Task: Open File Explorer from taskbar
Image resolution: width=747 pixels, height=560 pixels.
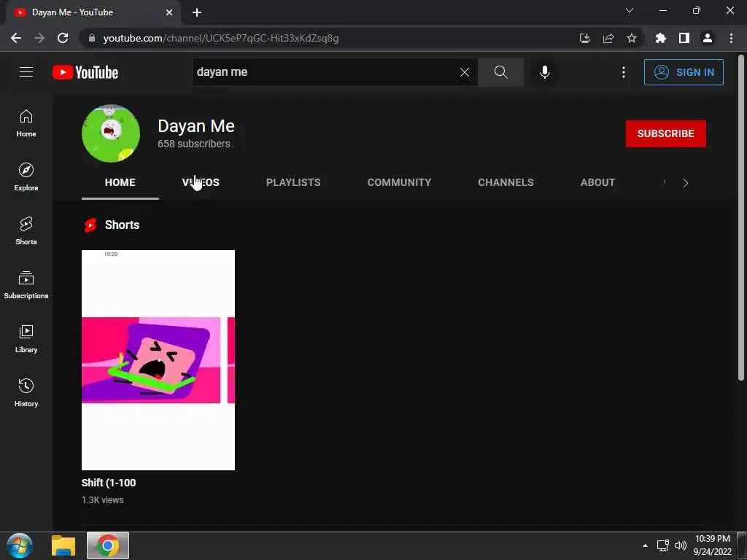Action: coord(63,545)
